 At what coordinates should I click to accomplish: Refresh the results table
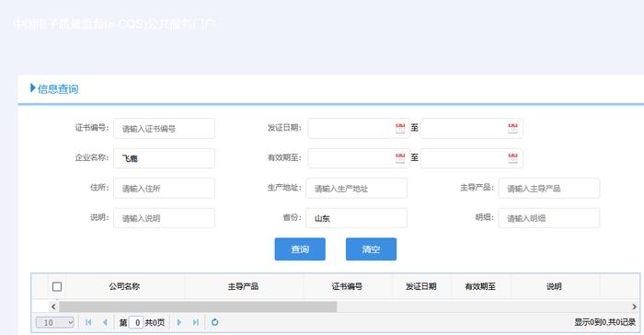click(214, 322)
